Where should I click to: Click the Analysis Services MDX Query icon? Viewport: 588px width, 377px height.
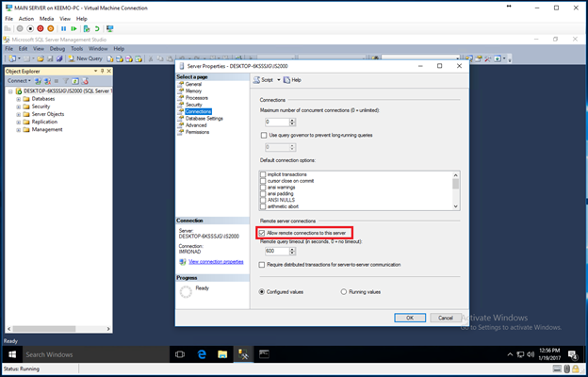click(x=120, y=58)
